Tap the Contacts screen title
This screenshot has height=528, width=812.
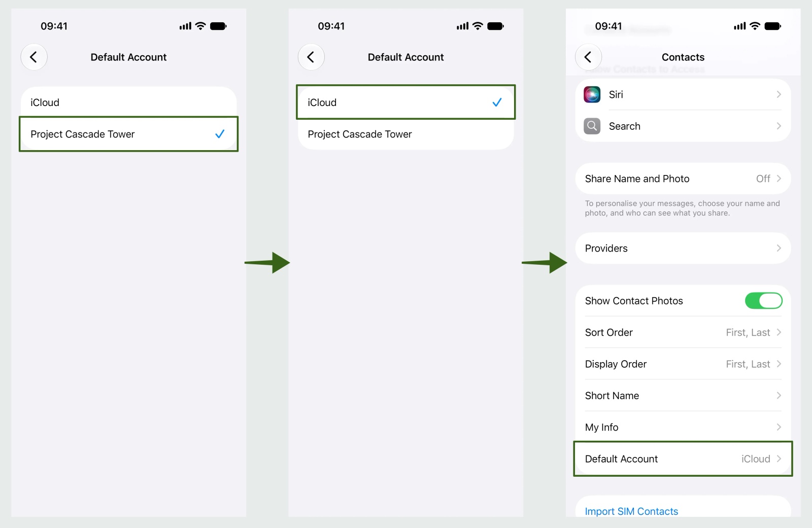(x=683, y=57)
